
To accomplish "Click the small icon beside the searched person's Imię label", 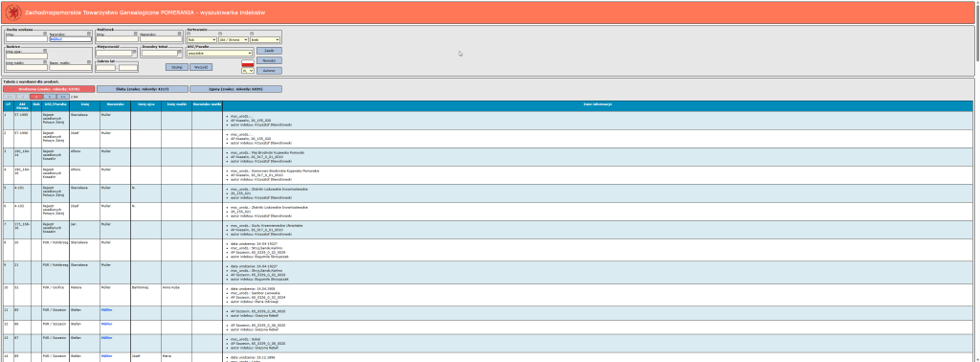I will pyautogui.click(x=45, y=34).
